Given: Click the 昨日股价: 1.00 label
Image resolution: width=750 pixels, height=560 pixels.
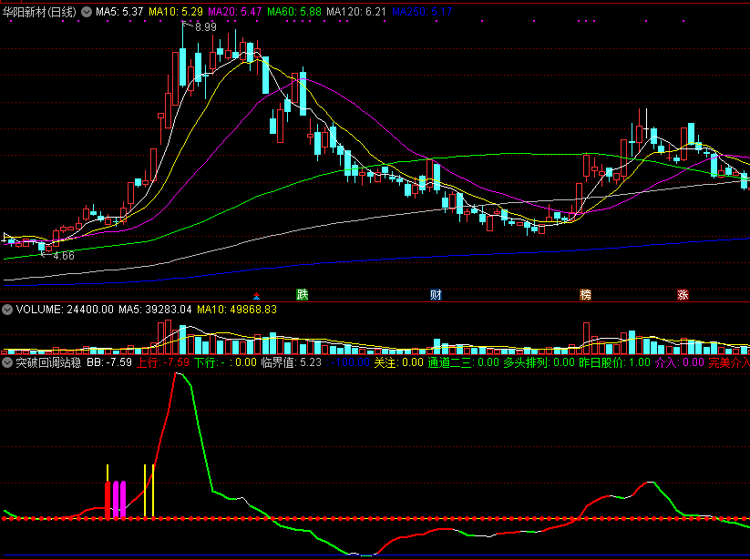Looking at the screenshot, I should pyautogui.click(x=614, y=362).
